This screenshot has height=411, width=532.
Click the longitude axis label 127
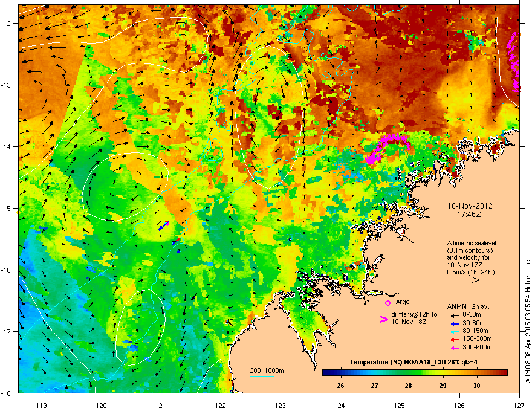(x=519, y=405)
